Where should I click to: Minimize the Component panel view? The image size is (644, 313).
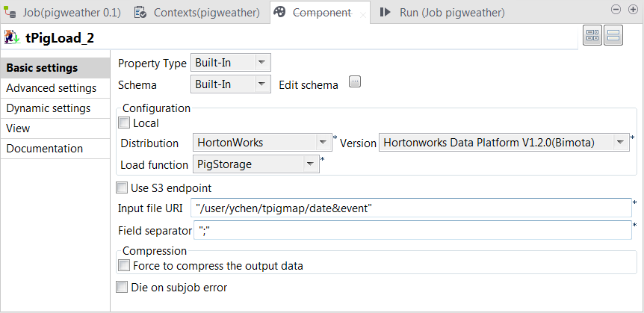615,10
